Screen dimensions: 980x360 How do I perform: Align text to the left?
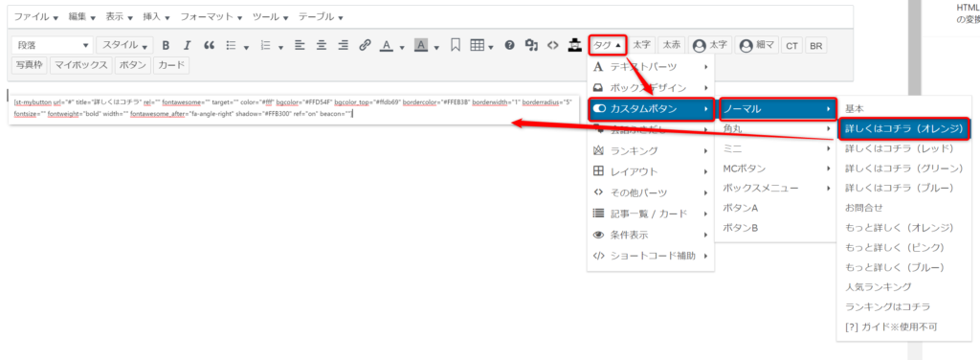coord(300,45)
